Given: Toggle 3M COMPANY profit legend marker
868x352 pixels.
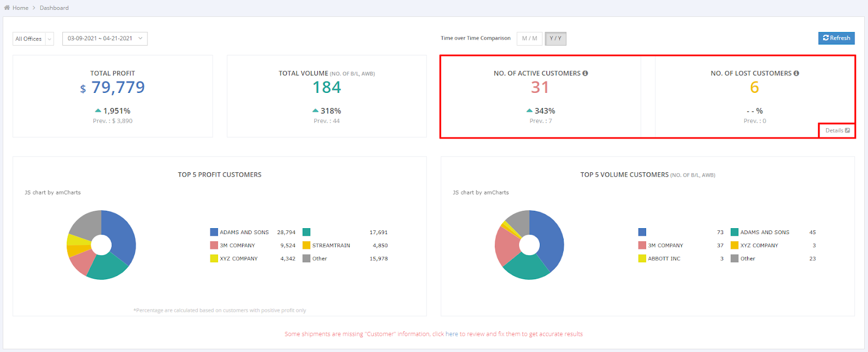Looking at the screenshot, I should pyautogui.click(x=214, y=246).
